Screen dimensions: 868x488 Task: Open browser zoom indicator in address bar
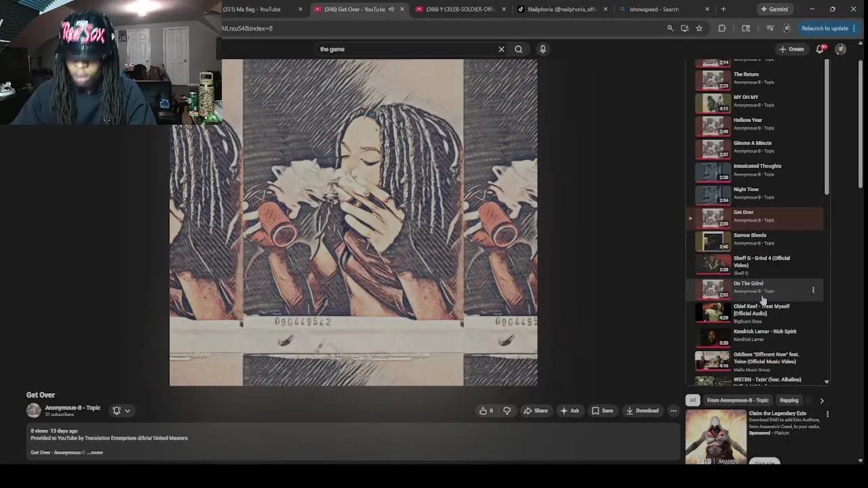pyautogui.click(x=670, y=28)
